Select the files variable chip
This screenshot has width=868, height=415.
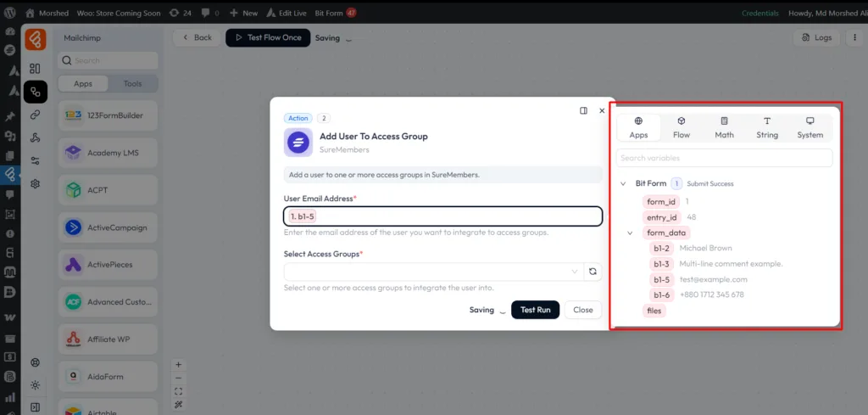[x=654, y=311]
